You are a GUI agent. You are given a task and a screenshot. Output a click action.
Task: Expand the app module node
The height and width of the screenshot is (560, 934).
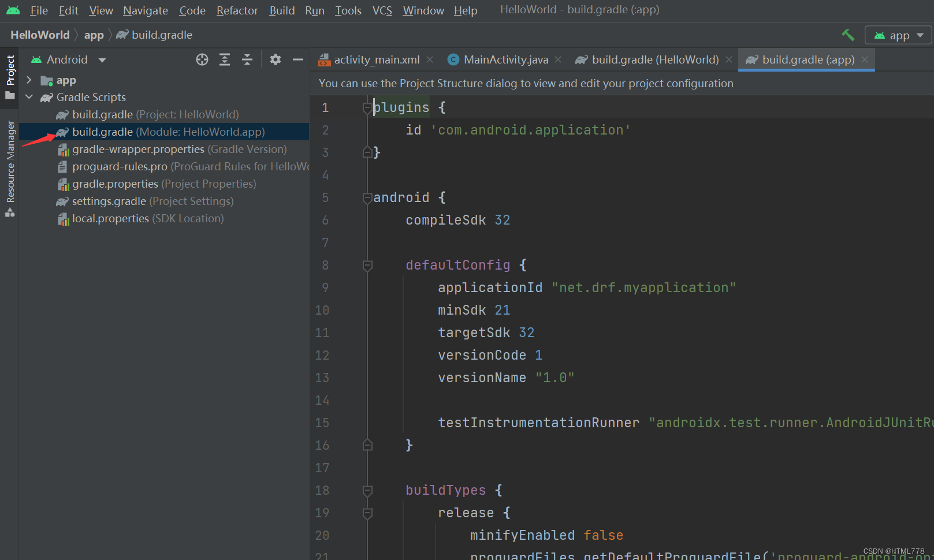(x=29, y=80)
